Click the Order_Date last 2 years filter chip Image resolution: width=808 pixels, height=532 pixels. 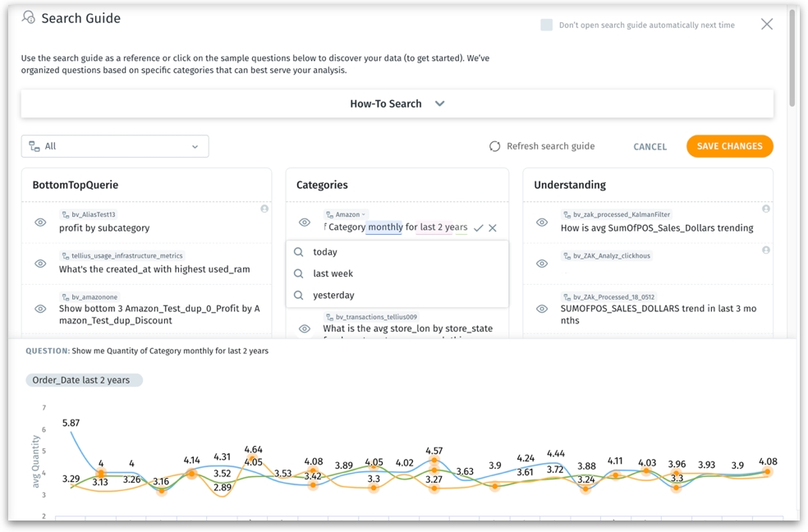tap(83, 380)
